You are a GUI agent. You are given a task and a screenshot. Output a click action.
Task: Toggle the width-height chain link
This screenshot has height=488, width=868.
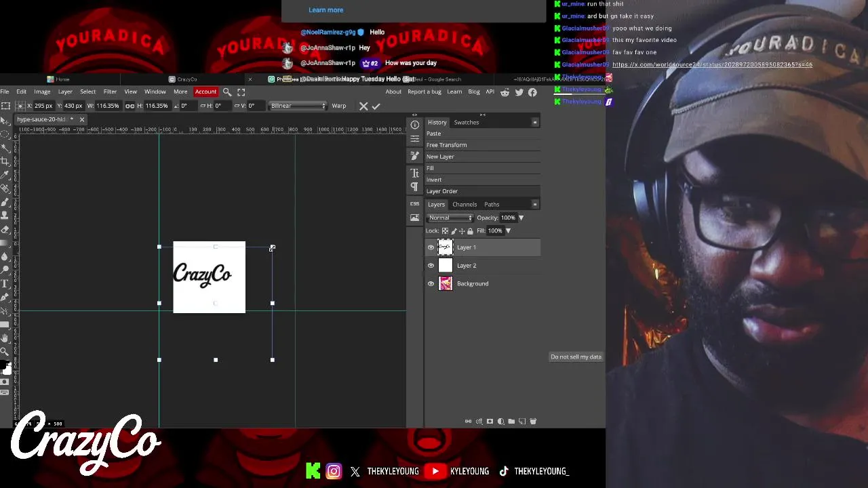tap(130, 106)
